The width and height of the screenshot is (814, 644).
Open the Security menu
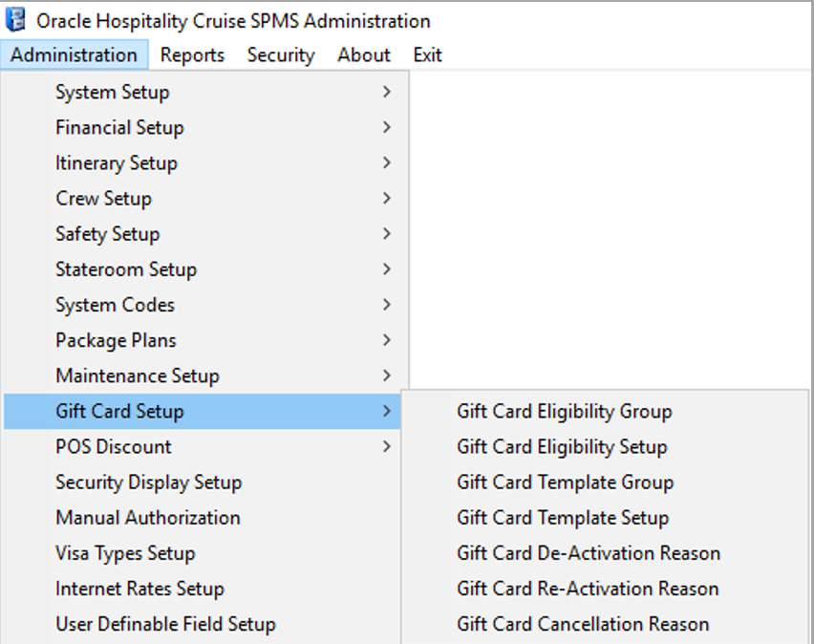click(281, 54)
